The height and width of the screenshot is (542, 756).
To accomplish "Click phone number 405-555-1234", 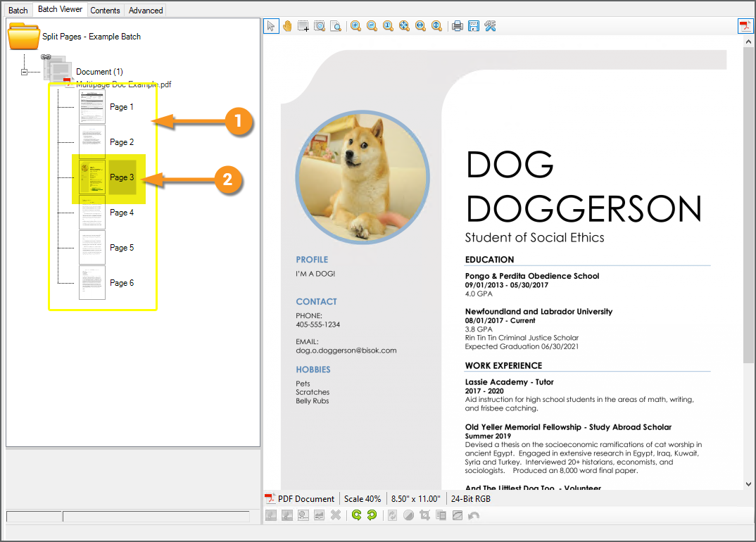I will (317, 324).
